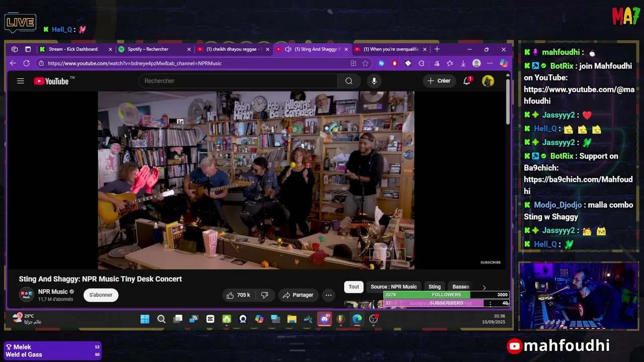The height and width of the screenshot is (362, 644).
Task: Open the Edge tab actions menu
Action: point(28,49)
